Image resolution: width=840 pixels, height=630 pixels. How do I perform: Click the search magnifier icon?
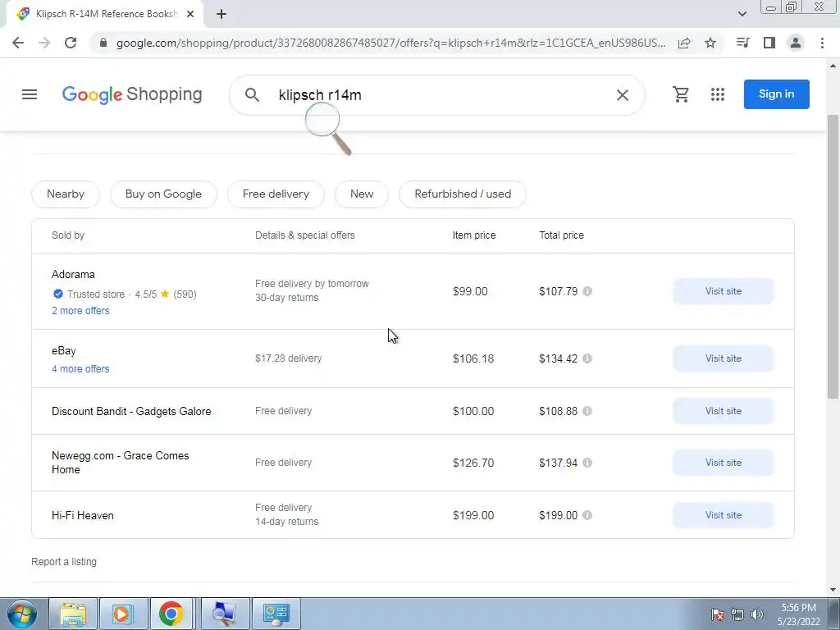(x=252, y=95)
